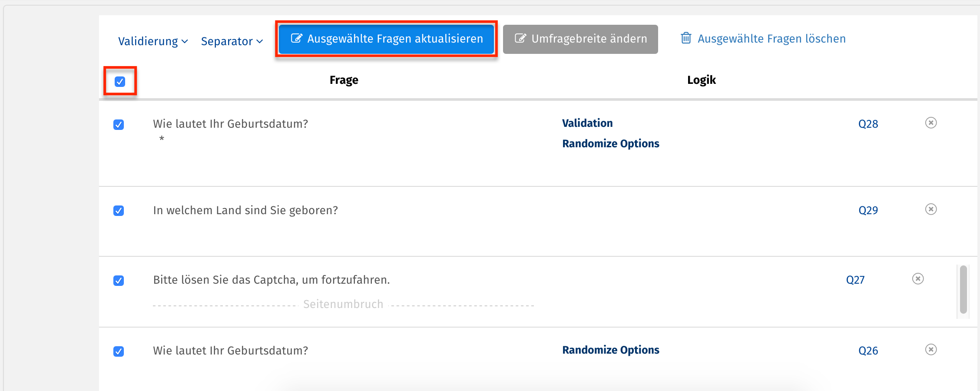Remove question Q28 using its circled X icon
This screenshot has height=391, width=980.
click(x=931, y=123)
